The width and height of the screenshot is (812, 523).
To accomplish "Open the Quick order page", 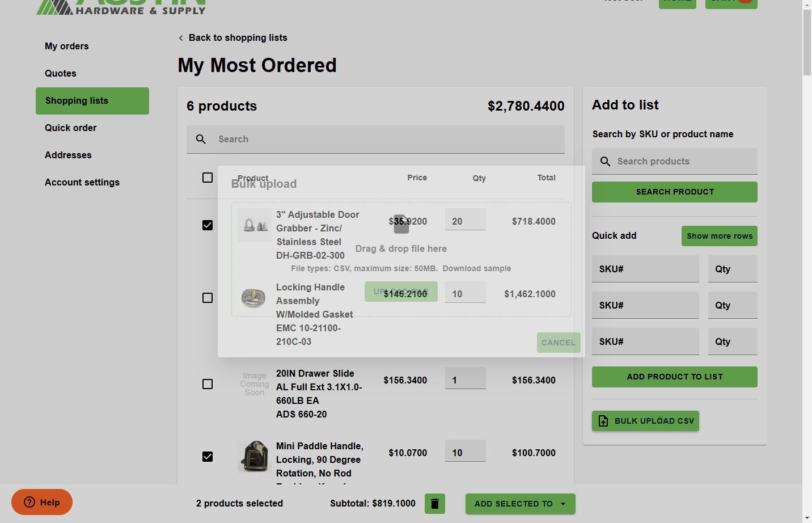I will click(x=71, y=128).
